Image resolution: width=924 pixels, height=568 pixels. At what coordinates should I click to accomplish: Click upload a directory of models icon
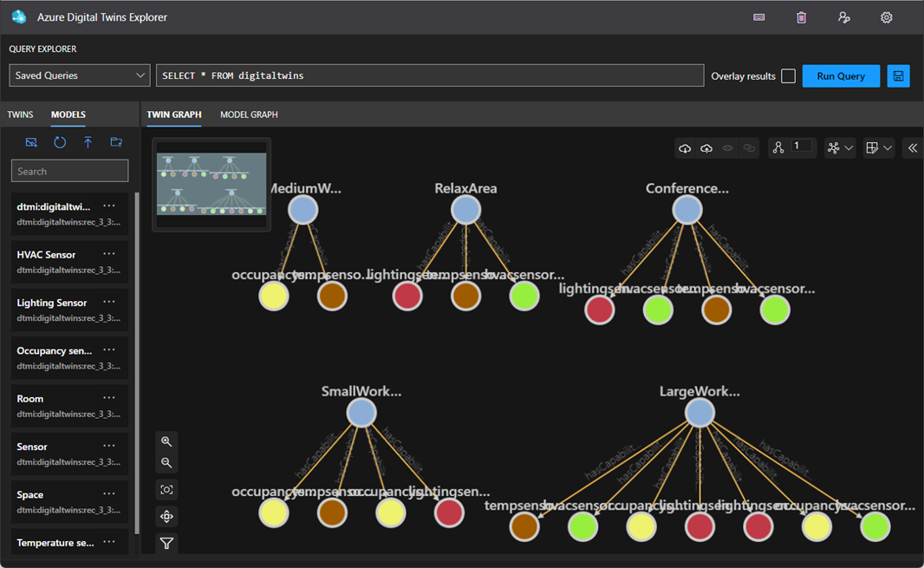coord(116,142)
